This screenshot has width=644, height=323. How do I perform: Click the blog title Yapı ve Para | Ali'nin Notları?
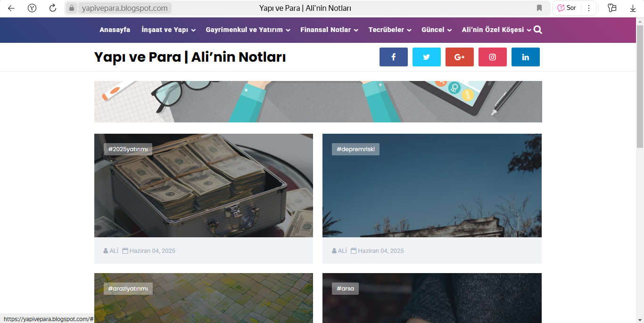point(190,57)
